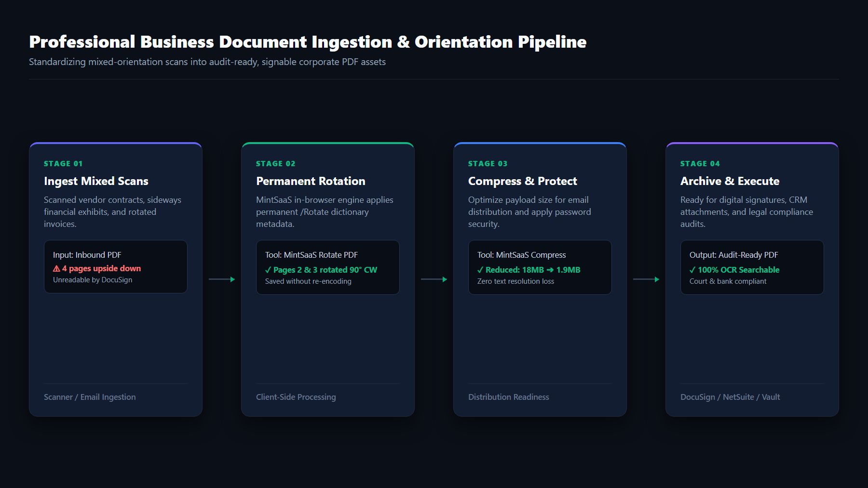The height and width of the screenshot is (488, 868).
Task: Click the 'Compress & Protect' heading
Action: tap(522, 181)
